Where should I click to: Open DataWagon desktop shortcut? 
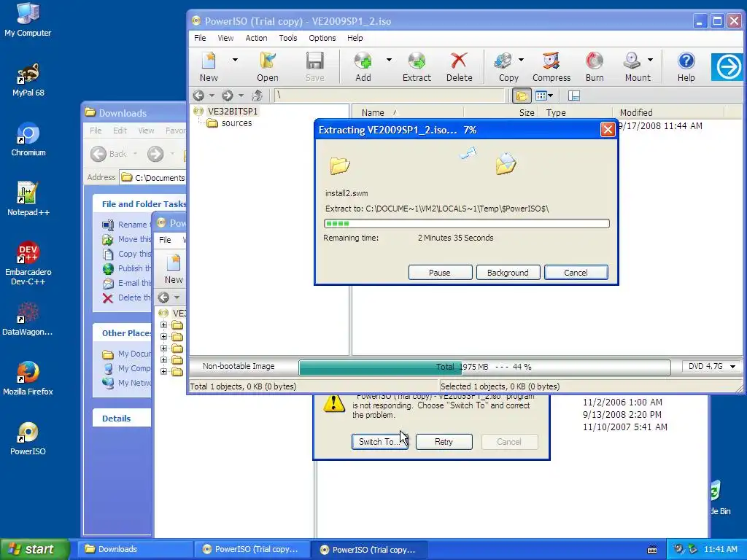tap(28, 319)
